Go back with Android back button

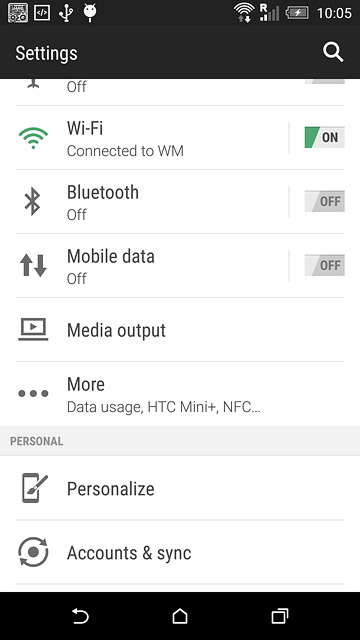(x=80, y=616)
